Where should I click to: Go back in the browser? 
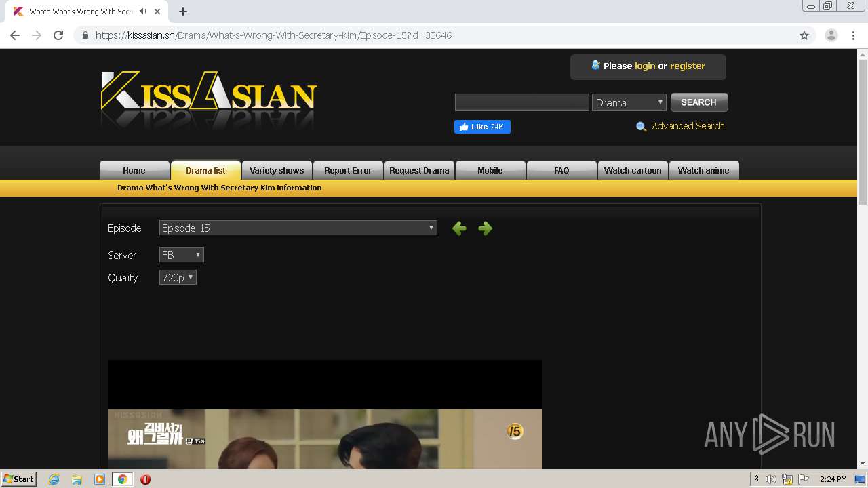pyautogui.click(x=15, y=35)
